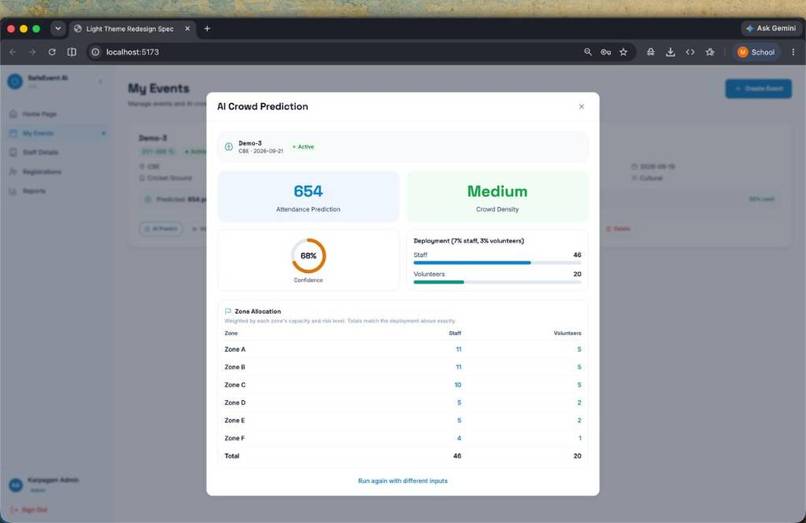Click Zone F staff value 4
Viewport: 806px width, 523px height.
(459, 438)
